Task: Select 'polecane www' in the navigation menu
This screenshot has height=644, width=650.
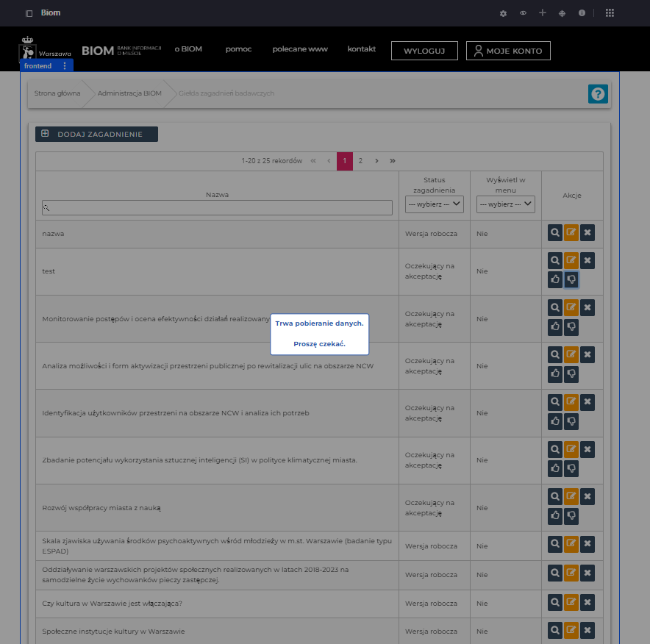Action: click(x=300, y=49)
